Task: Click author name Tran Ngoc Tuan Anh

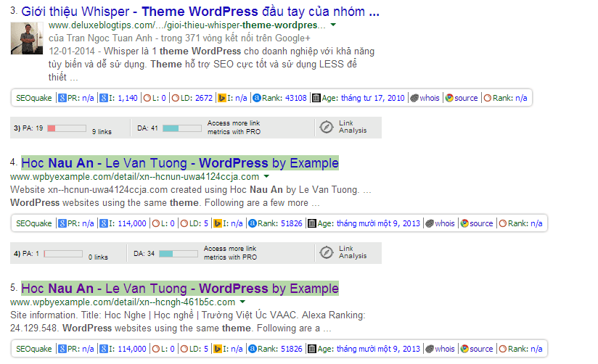Action: (109, 38)
